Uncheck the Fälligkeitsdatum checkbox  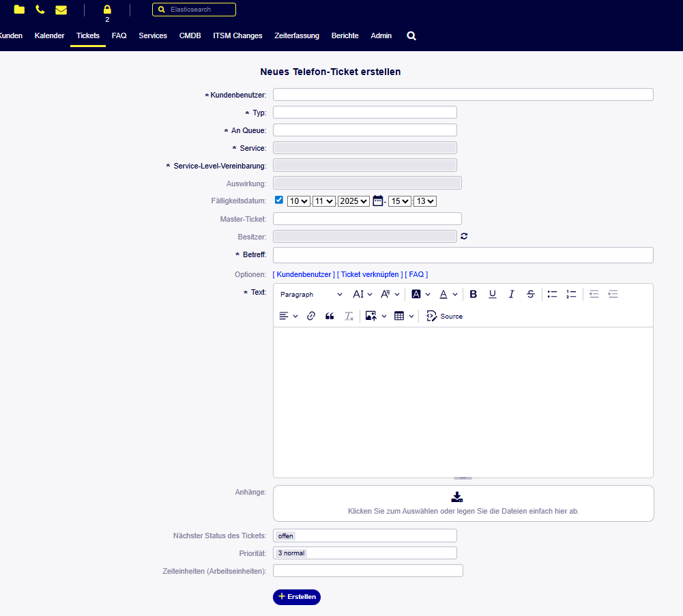coord(279,200)
